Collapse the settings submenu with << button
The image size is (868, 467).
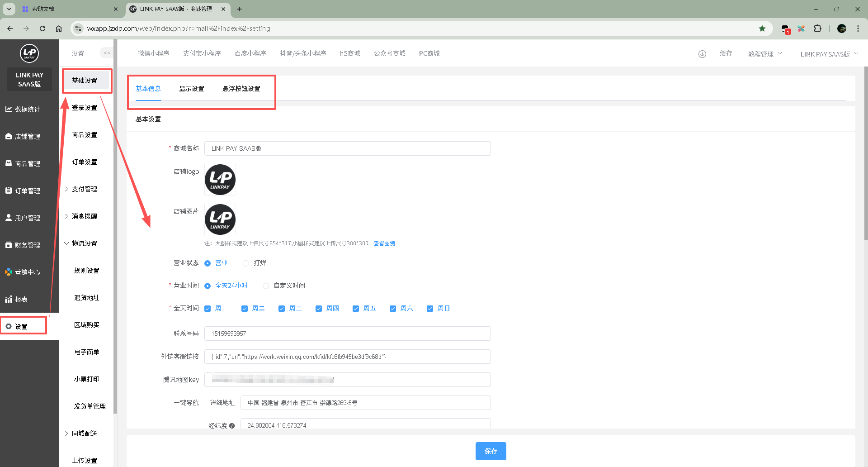pos(107,53)
